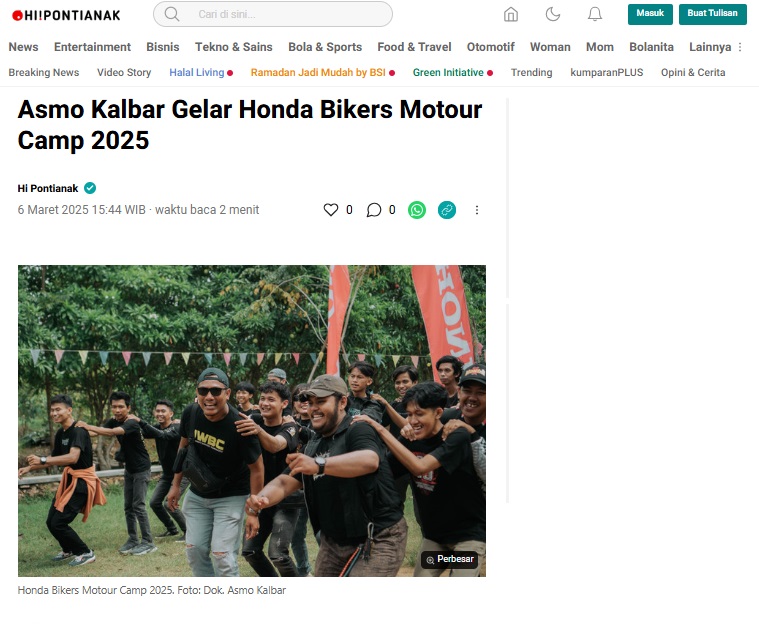Focus the 'Cari di sini' search field
The image size is (759, 630).
[x=273, y=14]
